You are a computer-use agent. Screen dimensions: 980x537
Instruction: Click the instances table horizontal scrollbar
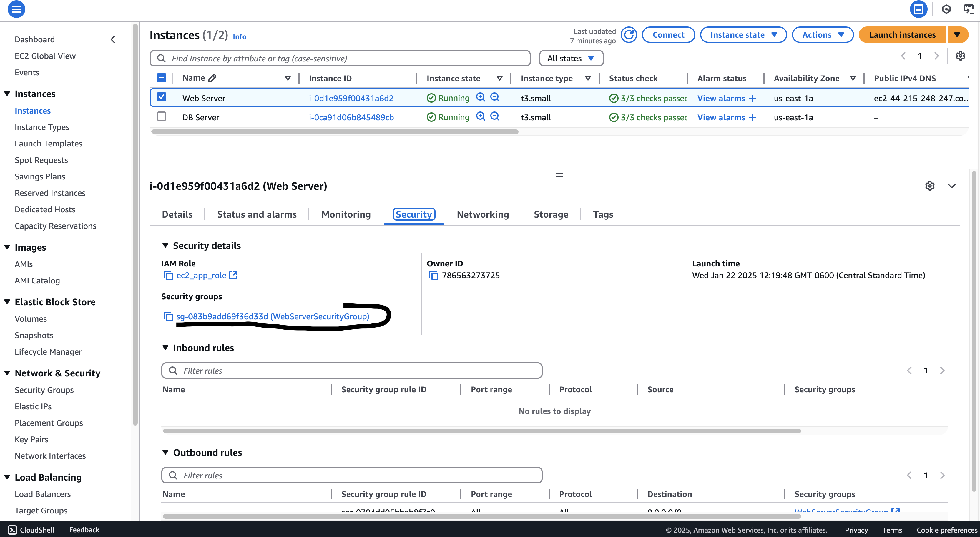point(335,132)
